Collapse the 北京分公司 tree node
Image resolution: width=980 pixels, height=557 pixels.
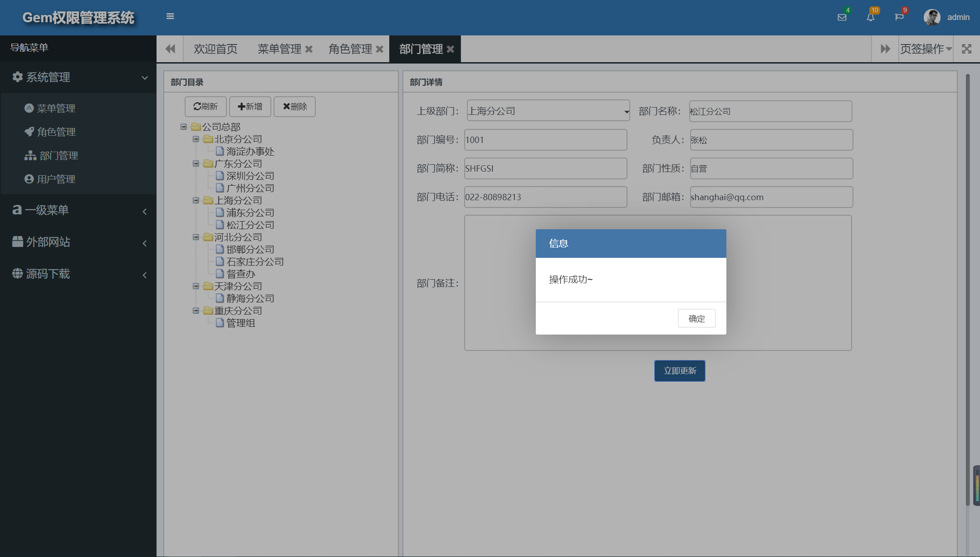(x=196, y=139)
